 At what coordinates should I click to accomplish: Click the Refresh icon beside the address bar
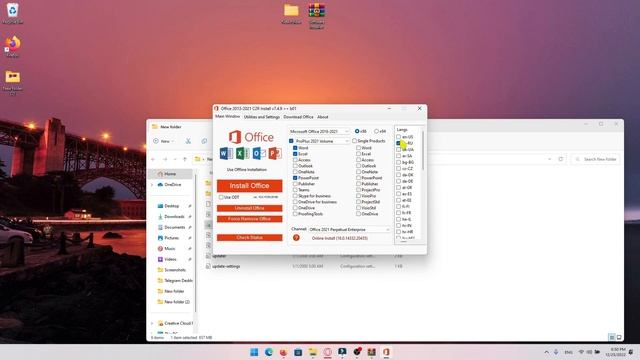[x=561, y=159]
